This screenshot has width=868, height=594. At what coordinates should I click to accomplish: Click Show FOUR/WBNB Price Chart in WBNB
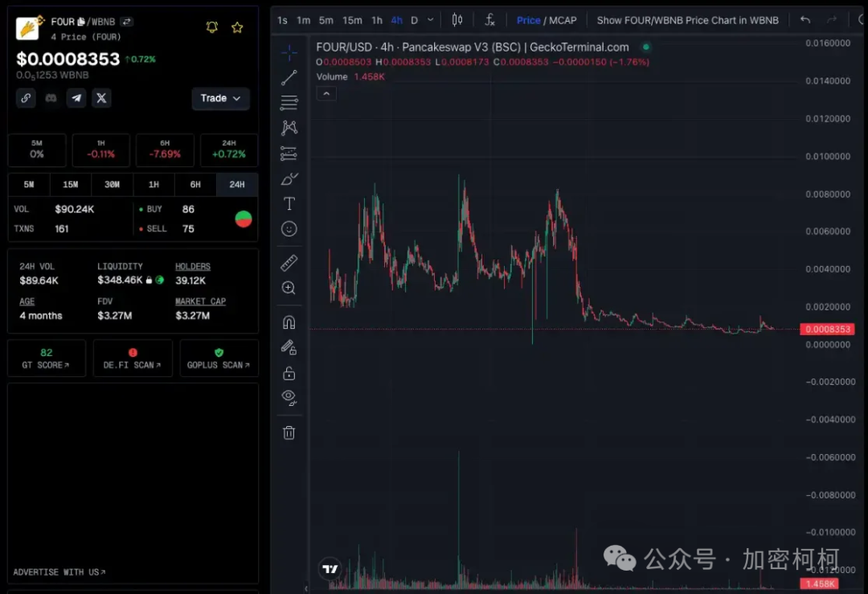[687, 20]
